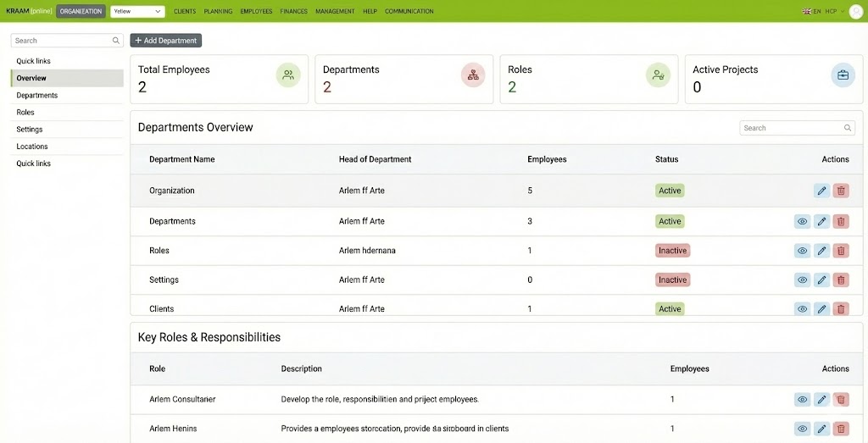Delete the Departments row
868x443 pixels.
pos(841,221)
